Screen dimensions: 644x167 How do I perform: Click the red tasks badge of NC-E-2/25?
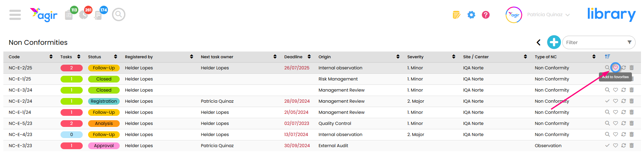(x=72, y=68)
